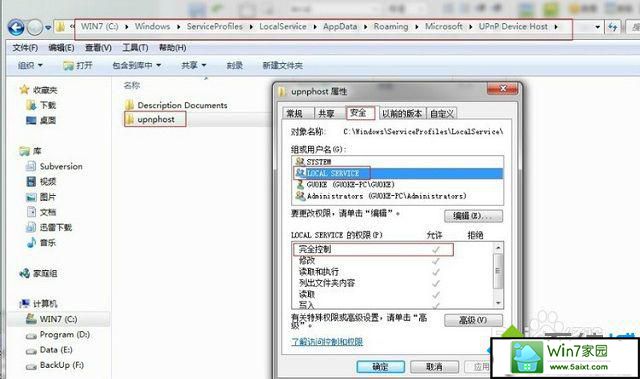This screenshot has width=640, height=379.
Task: Open 桌面 in the navigation pane
Action: [41, 120]
